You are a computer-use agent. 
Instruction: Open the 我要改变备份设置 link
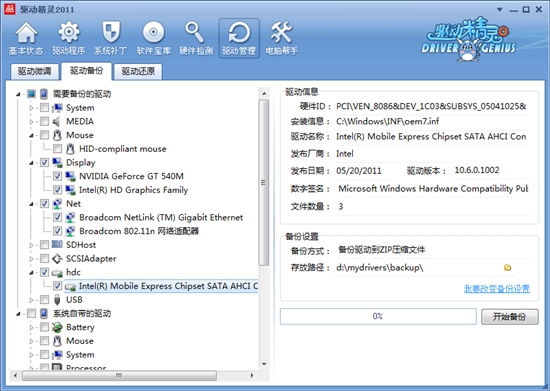tap(497, 289)
